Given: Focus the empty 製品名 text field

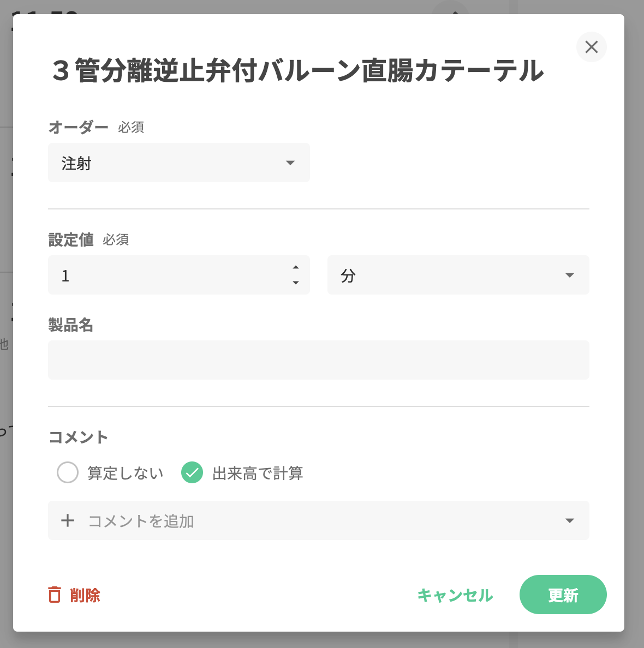Looking at the screenshot, I should pos(319,360).
